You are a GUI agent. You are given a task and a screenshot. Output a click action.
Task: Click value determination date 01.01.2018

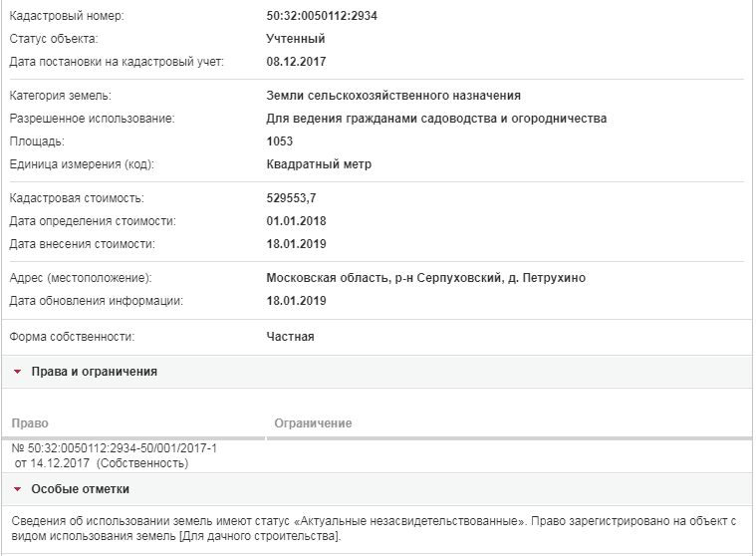[296, 221]
